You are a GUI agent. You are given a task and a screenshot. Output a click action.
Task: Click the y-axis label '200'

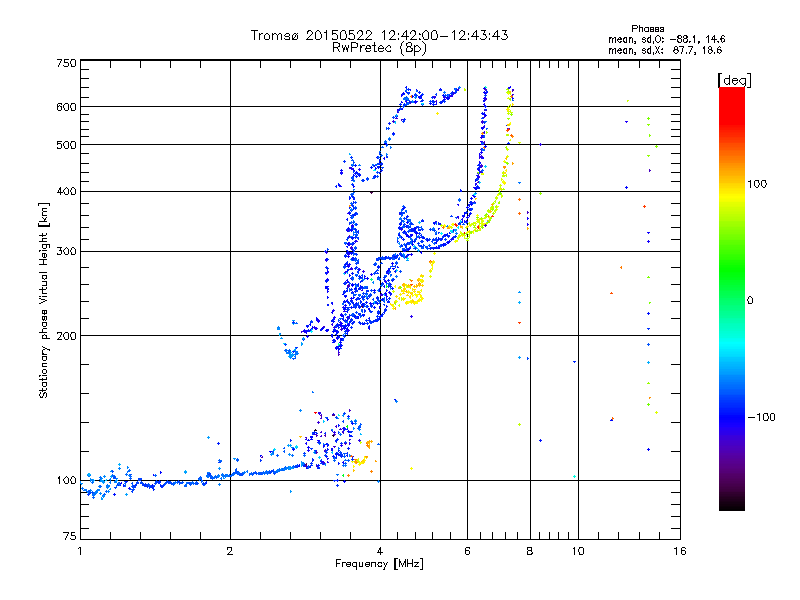pos(66,336)
